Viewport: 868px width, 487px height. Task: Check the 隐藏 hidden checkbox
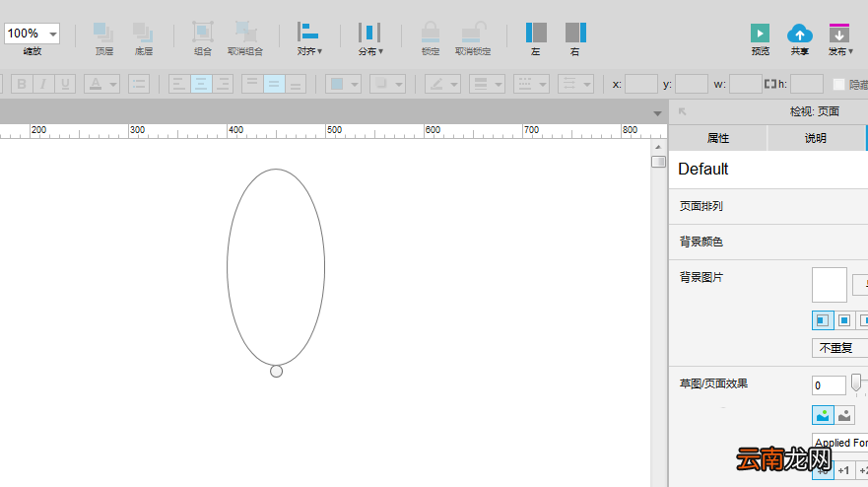click(838, 84)
